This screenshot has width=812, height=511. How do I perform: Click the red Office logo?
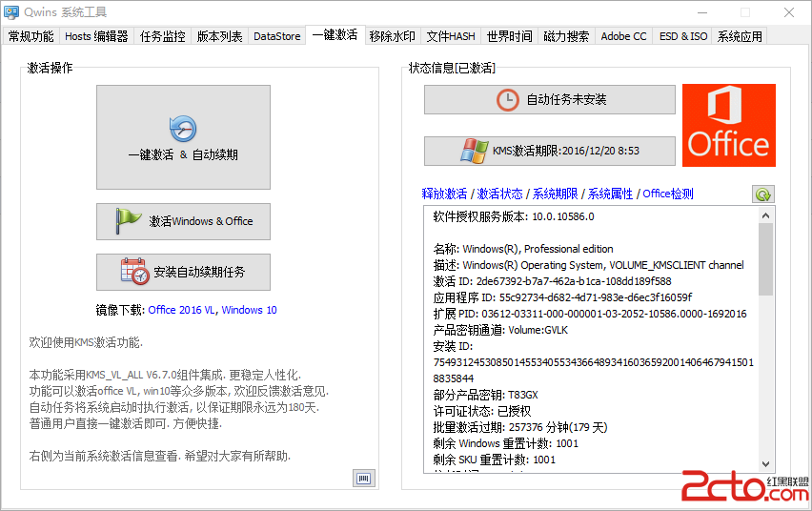(728, 125)
